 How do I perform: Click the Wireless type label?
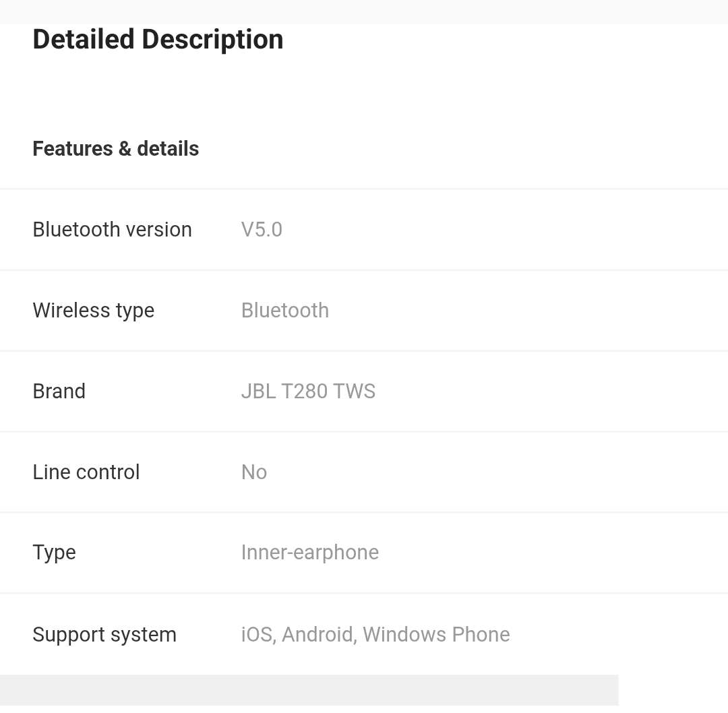93,310
